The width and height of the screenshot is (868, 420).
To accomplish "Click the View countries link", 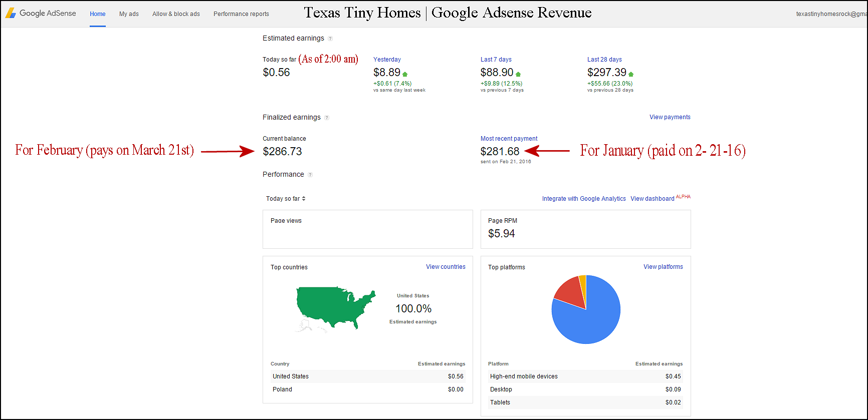I will click(x=446, y=267).
